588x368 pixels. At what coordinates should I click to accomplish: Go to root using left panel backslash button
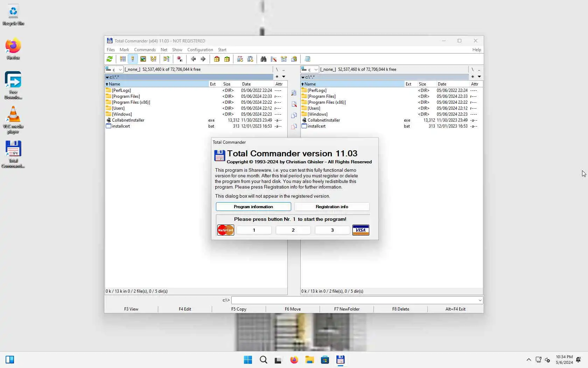tap(277, 69)
